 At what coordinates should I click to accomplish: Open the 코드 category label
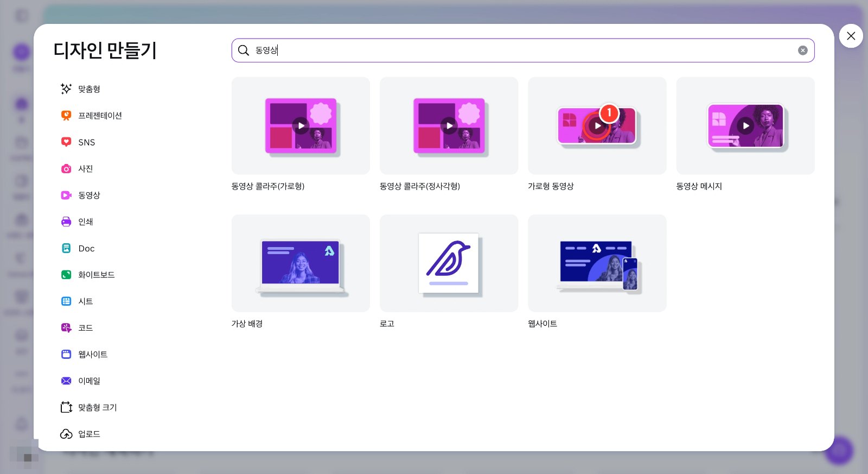(x=85, y=327)
